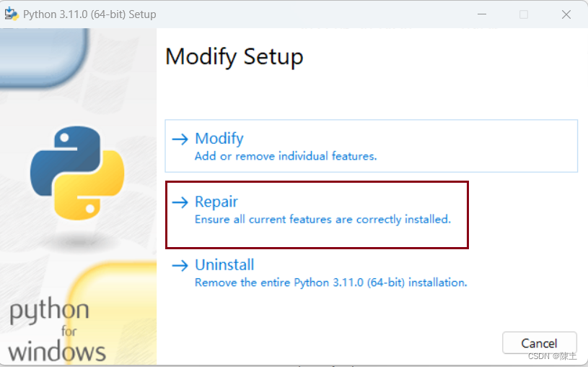This screenshot has width=588, height=367.
Task: Click the CSDN watermark near Cancel
Action: pyautogui.click(x=553, y=355)
